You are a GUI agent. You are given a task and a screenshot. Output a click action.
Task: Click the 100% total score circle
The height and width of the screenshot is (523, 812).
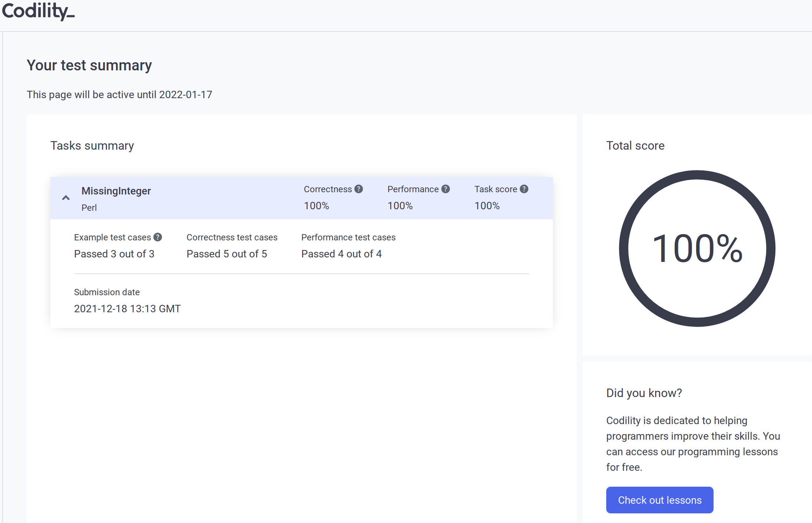(697, 248)
